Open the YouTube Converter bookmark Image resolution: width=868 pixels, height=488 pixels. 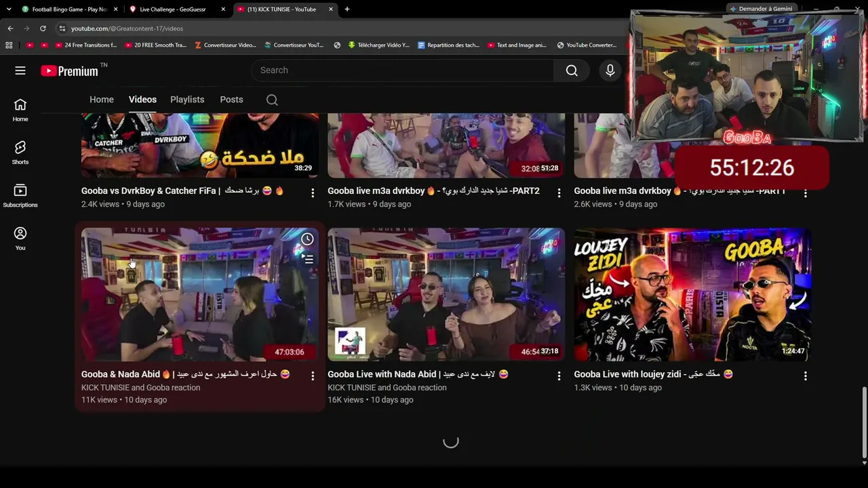pos(587,45)
